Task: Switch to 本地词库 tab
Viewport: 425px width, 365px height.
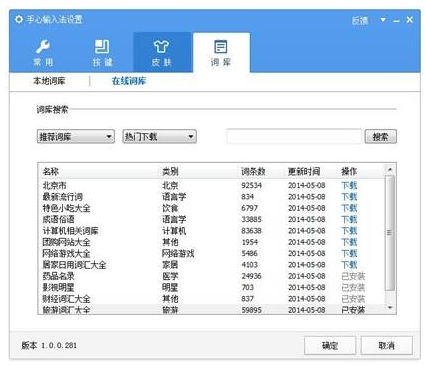Action: 49,81
